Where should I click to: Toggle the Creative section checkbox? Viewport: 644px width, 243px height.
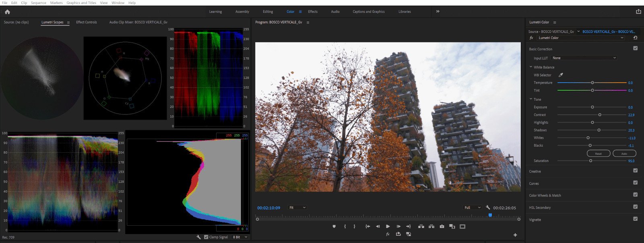coord(635,170)
